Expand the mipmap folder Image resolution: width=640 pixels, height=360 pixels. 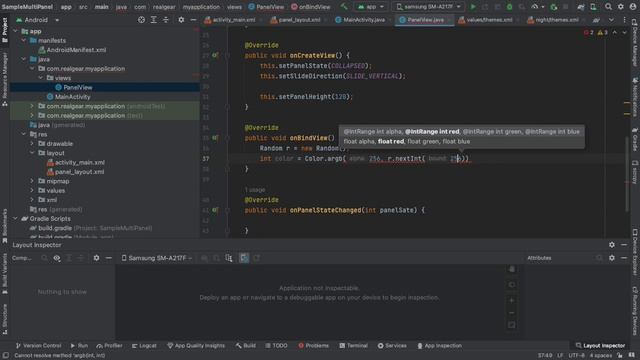(x=32, y=181)
